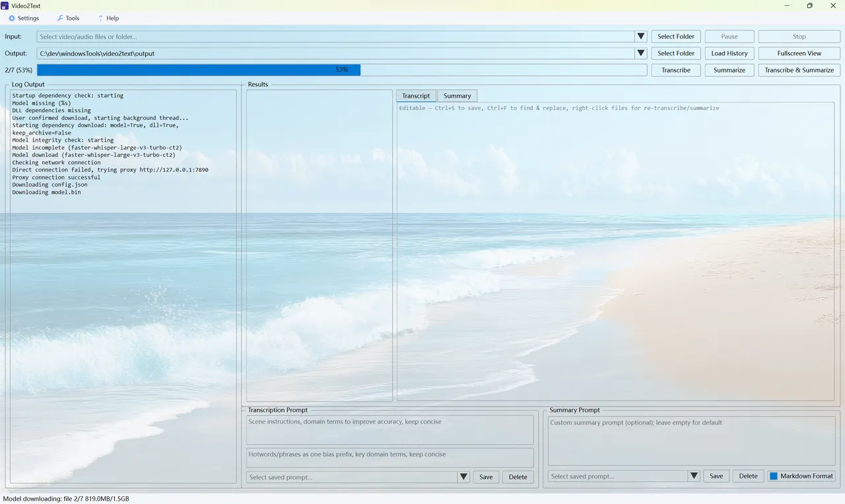Click the results file list panel
The width and height of the screenshot is (845, 504).
click(x=320, y=245)
